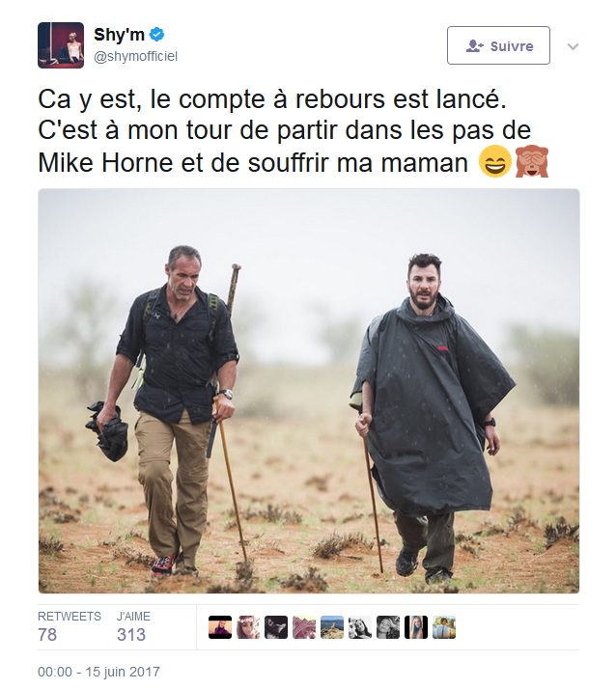
Task: Click the add-person icon inside Suivre
Action: point(474,46)
